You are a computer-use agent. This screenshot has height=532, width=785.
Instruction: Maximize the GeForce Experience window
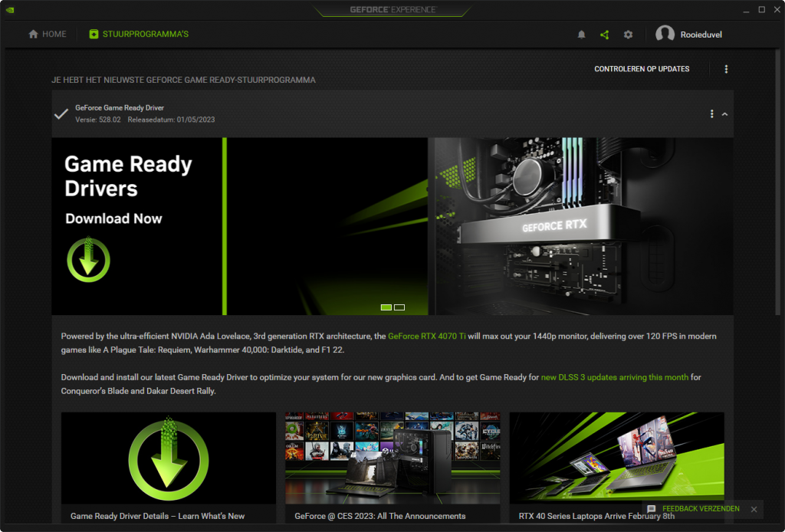(761, 9)
